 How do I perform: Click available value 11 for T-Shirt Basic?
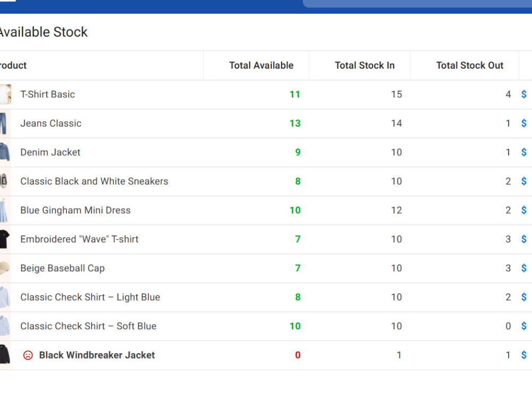point(295,94)
